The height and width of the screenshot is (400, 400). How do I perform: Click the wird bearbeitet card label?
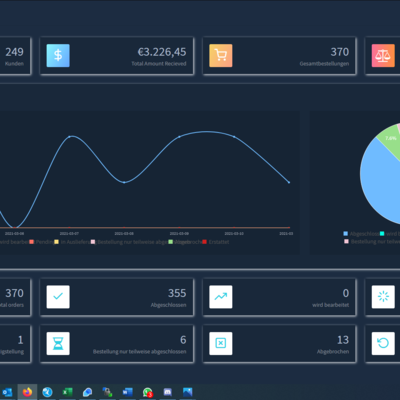coord(331,305)
